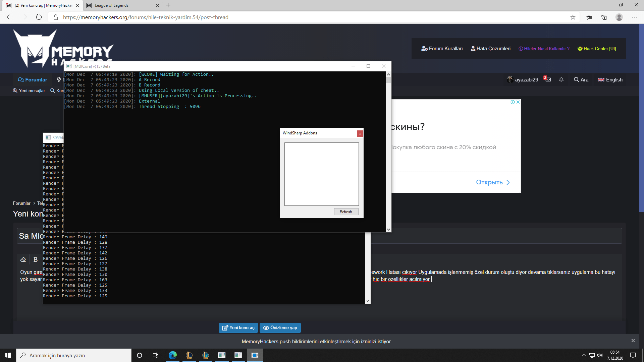The height and width of the screenshot is (362, 644).
Task: Click Forumlar breadcrumb link
Action: [x=21, y=203]
